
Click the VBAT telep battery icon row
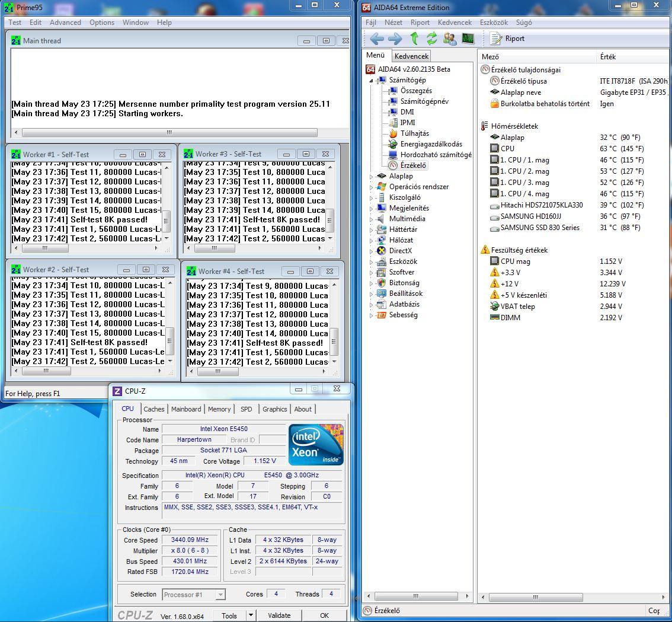tap(574, 307)
